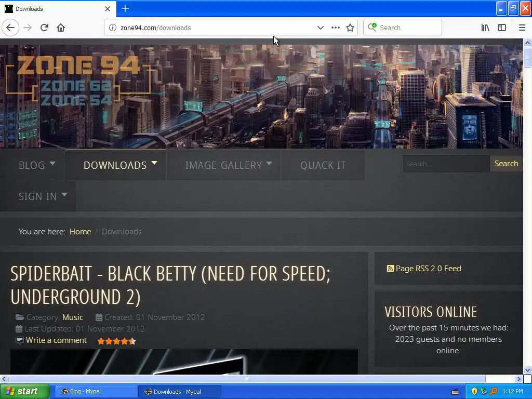532x399 pixels.
Task: Open the Page RSS 2.0 Feed link
Action: [x=428, y=269]
